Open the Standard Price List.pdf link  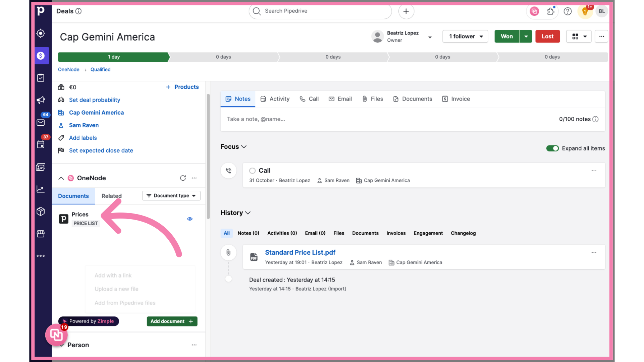[300, 252]
